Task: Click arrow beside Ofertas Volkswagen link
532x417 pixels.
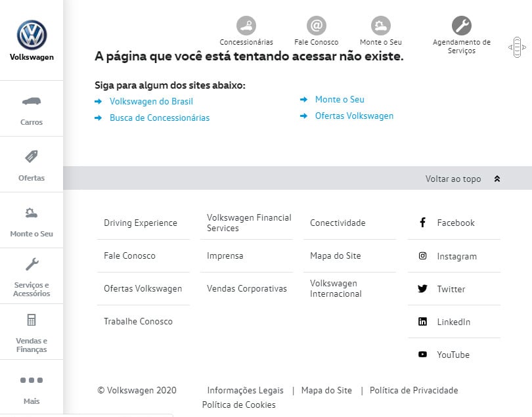Action: coord(303,116)
